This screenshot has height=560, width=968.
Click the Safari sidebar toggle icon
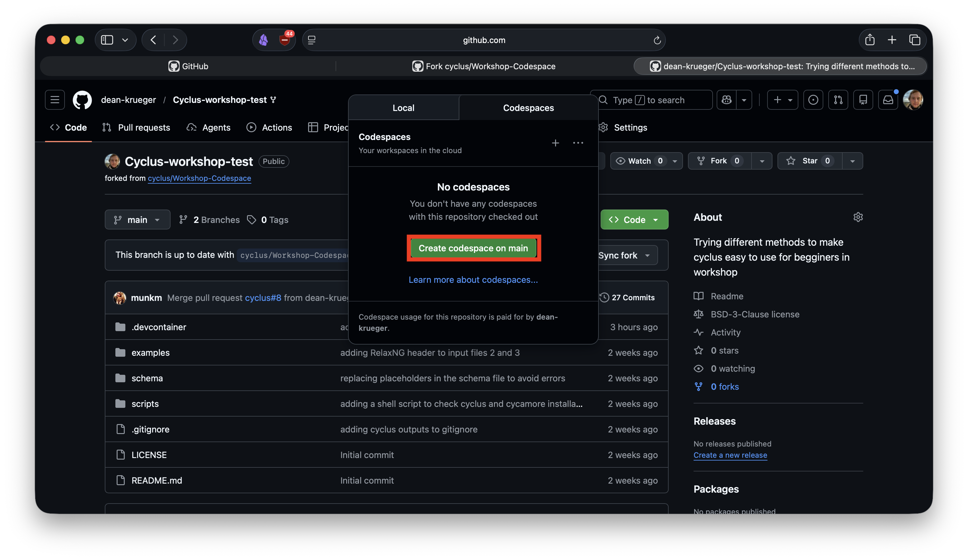(x=107, y=40)
